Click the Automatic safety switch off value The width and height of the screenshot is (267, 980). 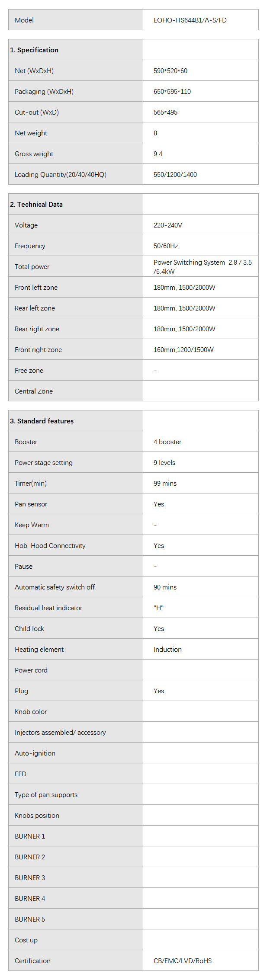(x=165, y=587)
